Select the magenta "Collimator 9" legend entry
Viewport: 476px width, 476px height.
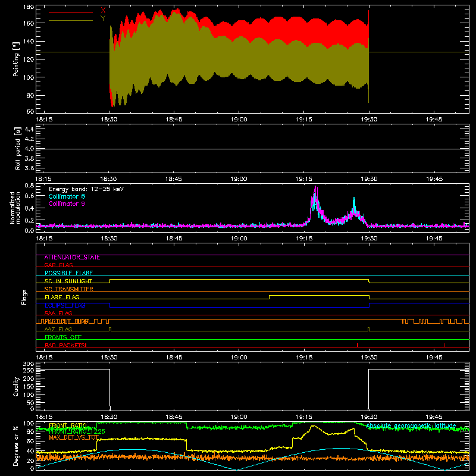click(67, 203)
